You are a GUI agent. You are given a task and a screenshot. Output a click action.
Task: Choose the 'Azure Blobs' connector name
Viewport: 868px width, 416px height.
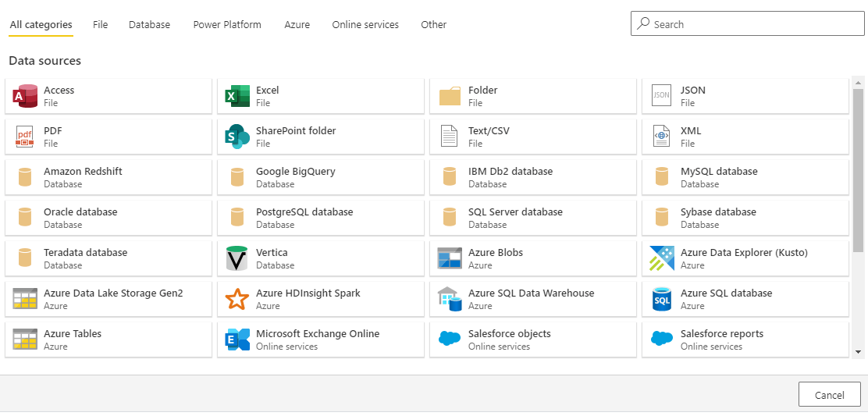496,252
